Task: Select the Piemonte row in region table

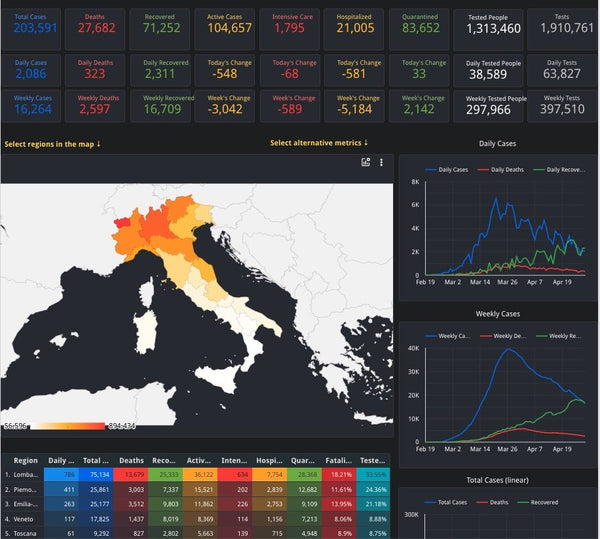Action: 196,489
